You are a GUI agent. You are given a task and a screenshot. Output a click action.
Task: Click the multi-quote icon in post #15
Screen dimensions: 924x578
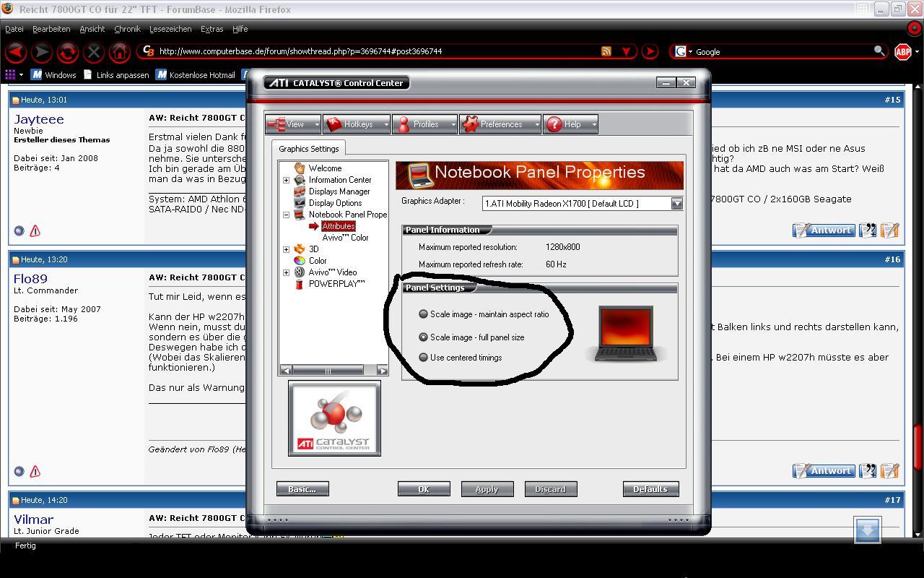868,230
